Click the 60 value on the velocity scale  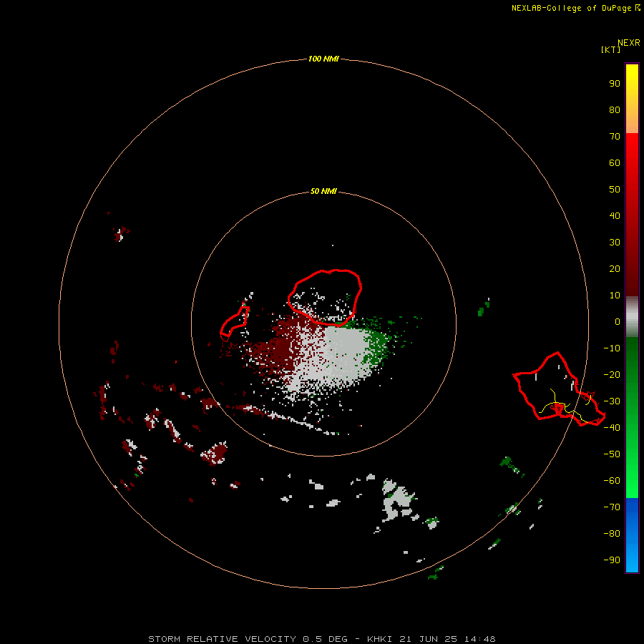click(615, 162)
